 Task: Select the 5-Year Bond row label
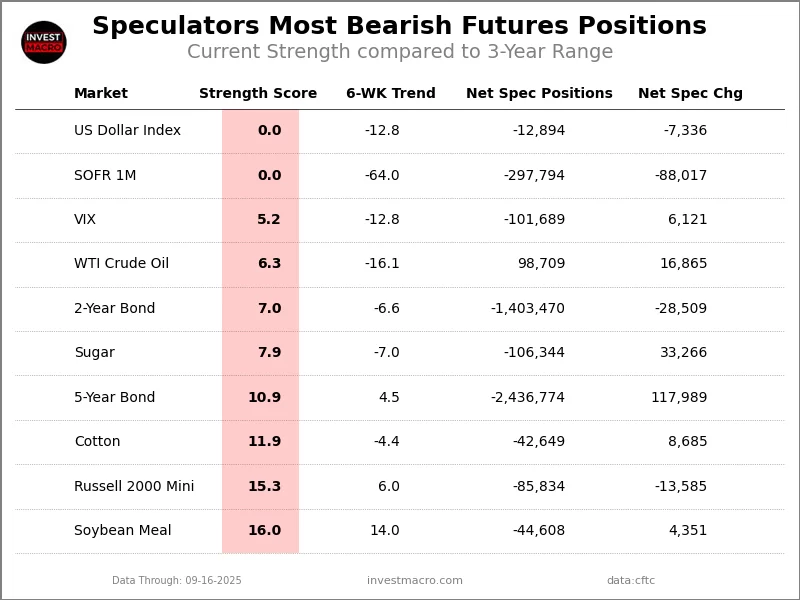click(x=114, y=398)
